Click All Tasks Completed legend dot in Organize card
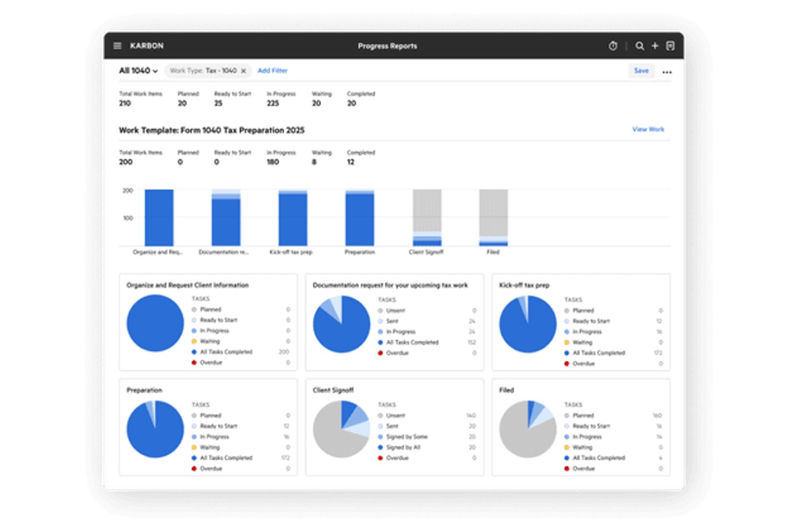 (194, 352)
